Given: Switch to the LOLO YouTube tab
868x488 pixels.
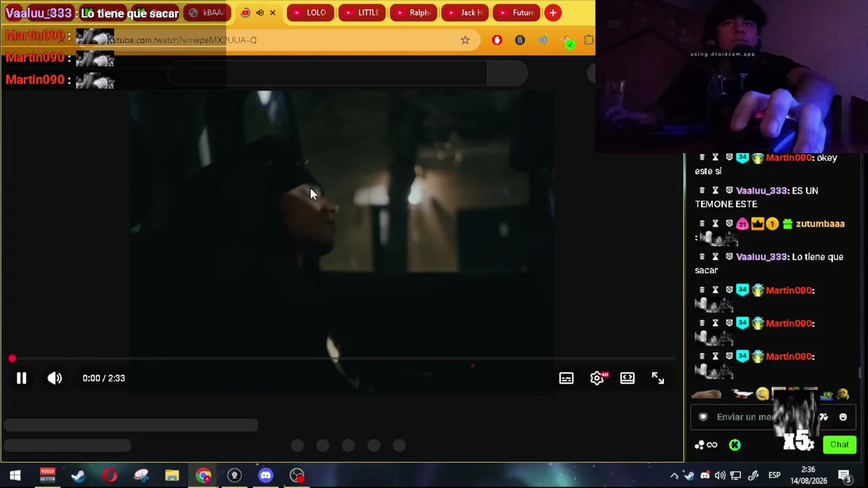Looking at the screenshot, I should coord(309,13).
